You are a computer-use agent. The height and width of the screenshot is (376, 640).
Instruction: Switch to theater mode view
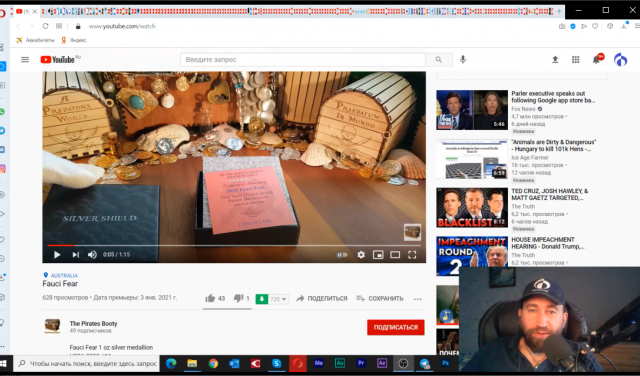pos(395,255)
